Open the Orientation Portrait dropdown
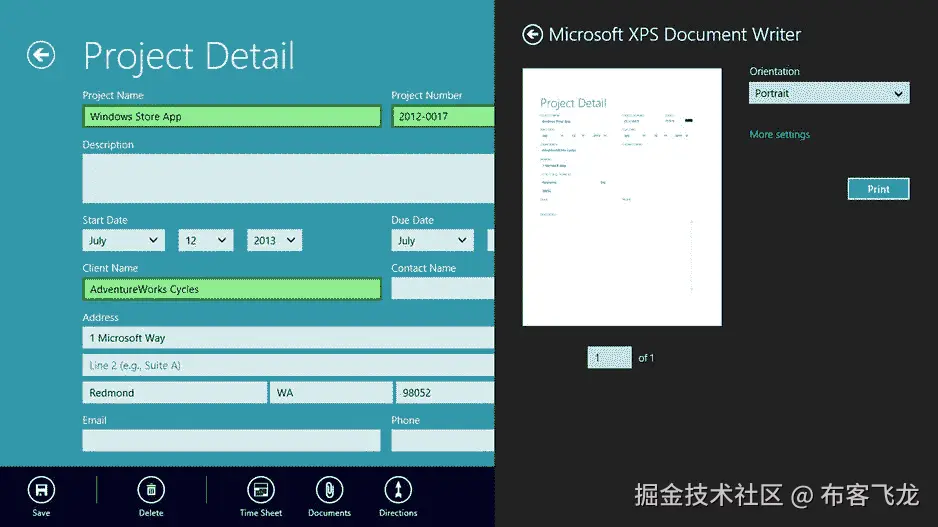 coord(829,93)
